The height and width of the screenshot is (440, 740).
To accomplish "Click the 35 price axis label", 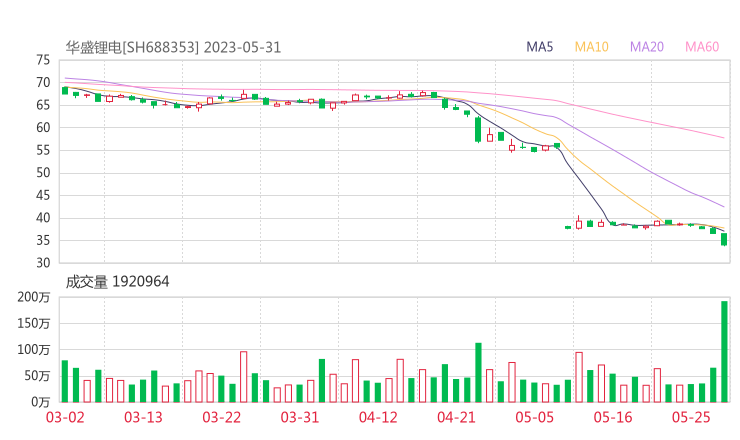I will (43, 240).
